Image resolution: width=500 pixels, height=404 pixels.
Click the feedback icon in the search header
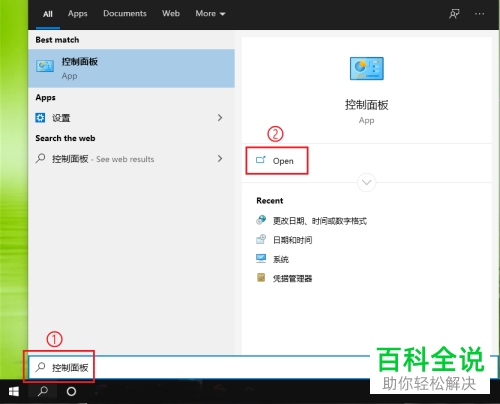[454, 14]
